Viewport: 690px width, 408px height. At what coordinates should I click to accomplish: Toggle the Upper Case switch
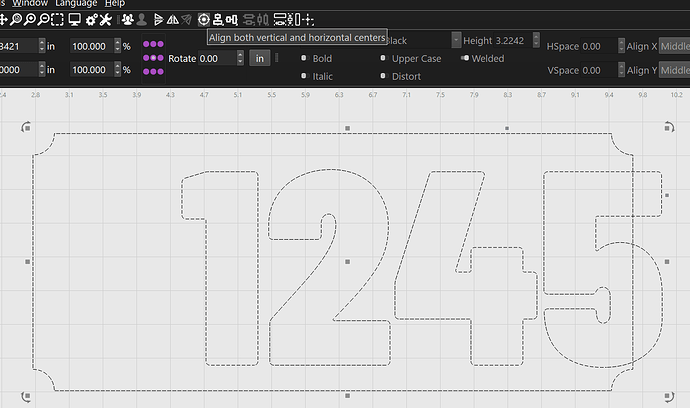coord(383,58)
